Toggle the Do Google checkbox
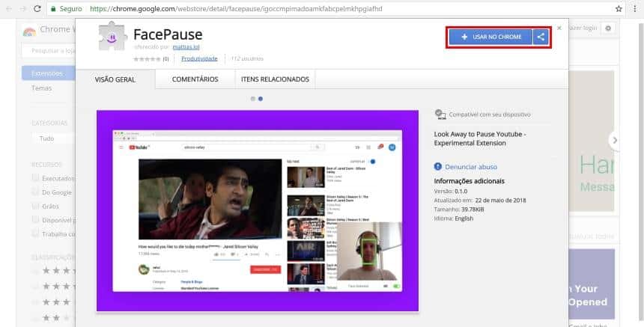This screenshot has height=327, width=644. [x=35, y=192]
